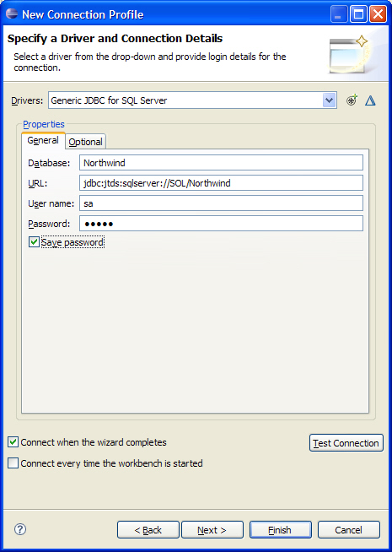Switch to the Optional tab

[x=85, y=142]
